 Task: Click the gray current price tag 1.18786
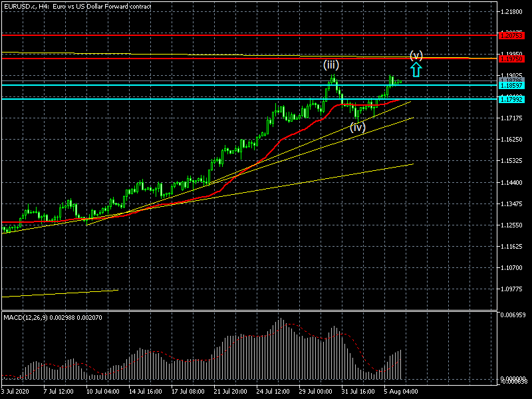(x=512, y=80)
